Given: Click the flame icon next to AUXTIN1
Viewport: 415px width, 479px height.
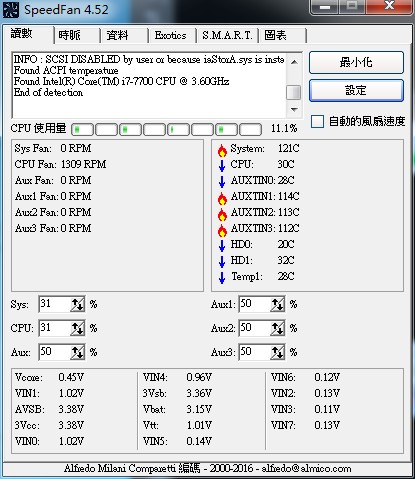Looking at the screenshot, I should point(222,198).
